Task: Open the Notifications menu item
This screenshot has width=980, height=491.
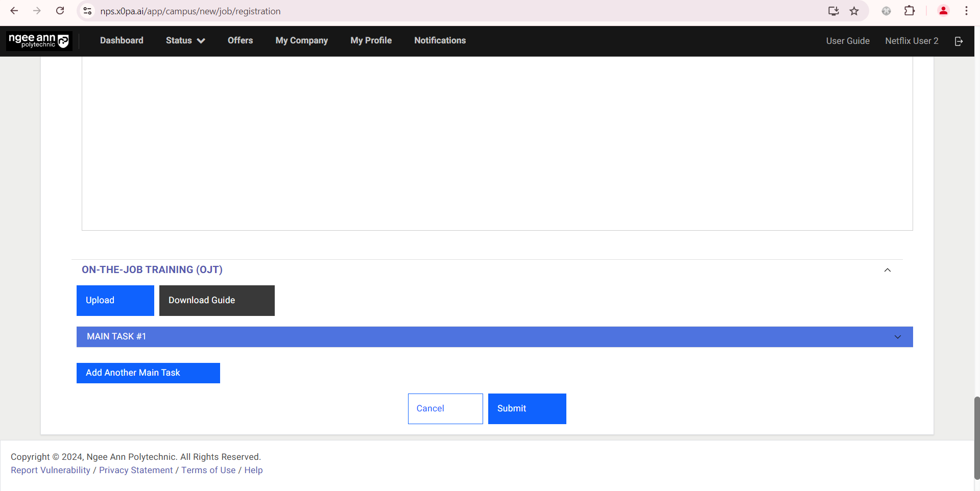Action: pos(440,41)
